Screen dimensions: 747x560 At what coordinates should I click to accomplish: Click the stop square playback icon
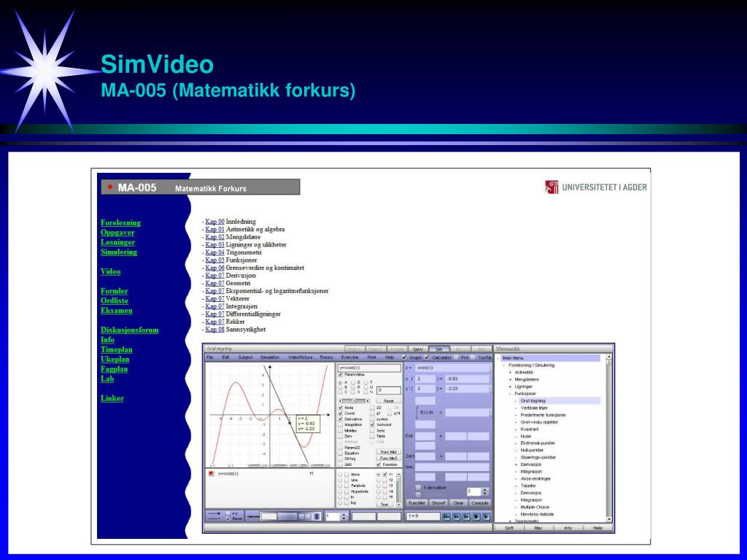pos(476,517)
